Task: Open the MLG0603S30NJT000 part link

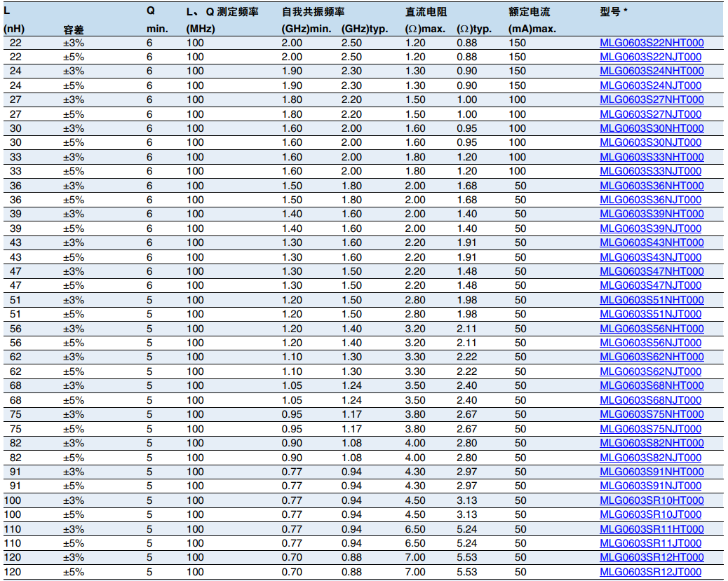Action: [x=650, y=142]
